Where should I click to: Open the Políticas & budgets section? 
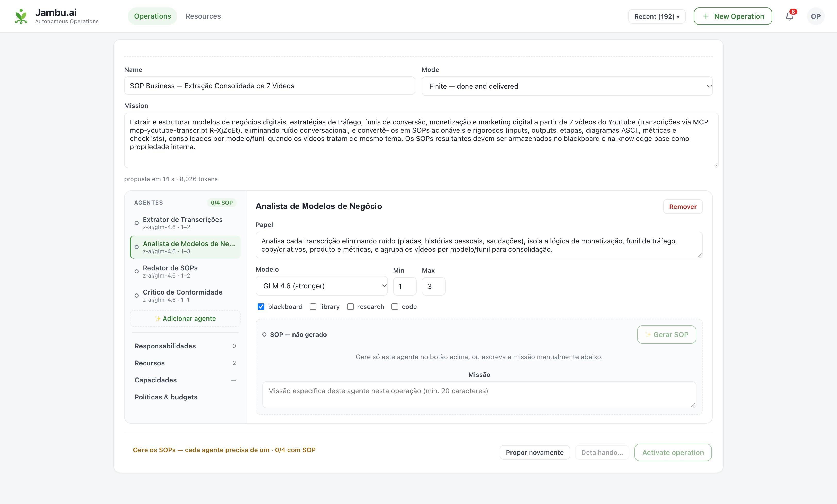pos(185,397)
